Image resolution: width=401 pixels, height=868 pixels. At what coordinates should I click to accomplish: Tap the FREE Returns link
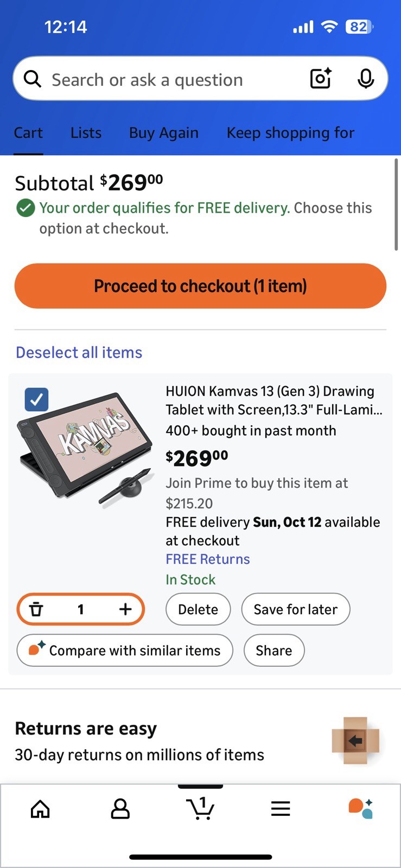pos(208,559)
